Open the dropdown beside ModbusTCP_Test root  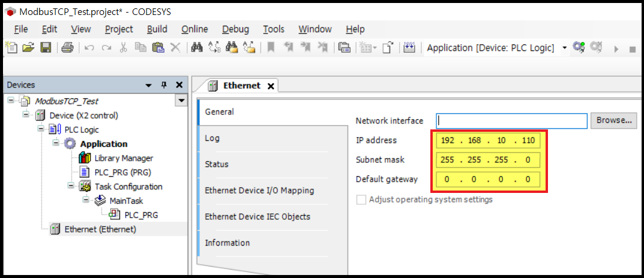(x=181, y=101)
